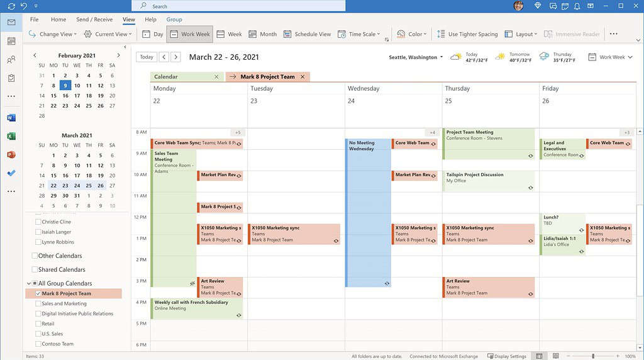Screen dimensions: 644x360
Task: Open the Change View dropdown
Action: tap(53, 34)
